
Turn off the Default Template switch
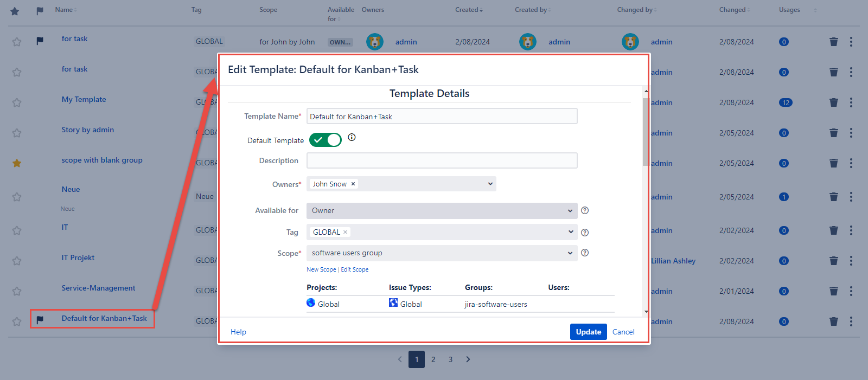coord(325,140)
